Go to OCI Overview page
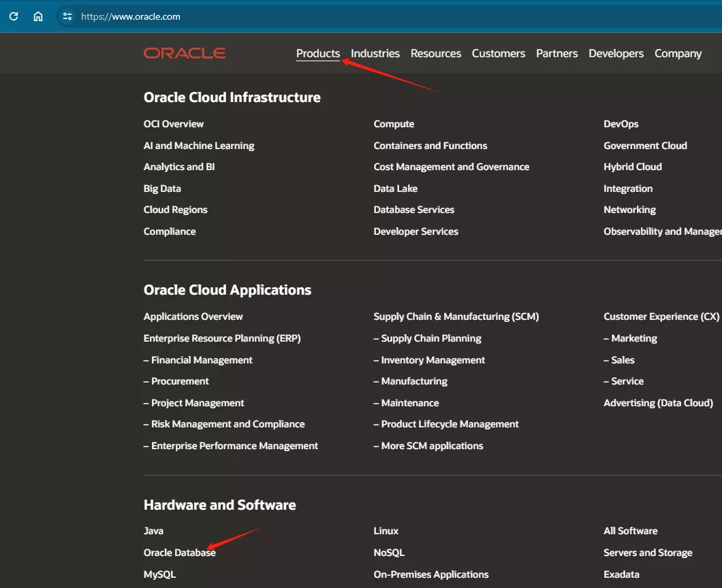The height and width of the screenshot is (588, 722). 174,124
